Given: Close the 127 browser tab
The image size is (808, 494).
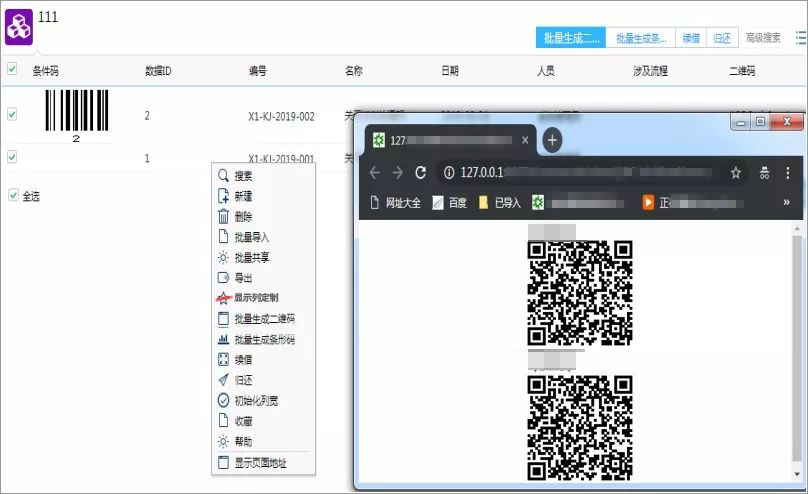Looking at the screenshot, I should point(525,140).
